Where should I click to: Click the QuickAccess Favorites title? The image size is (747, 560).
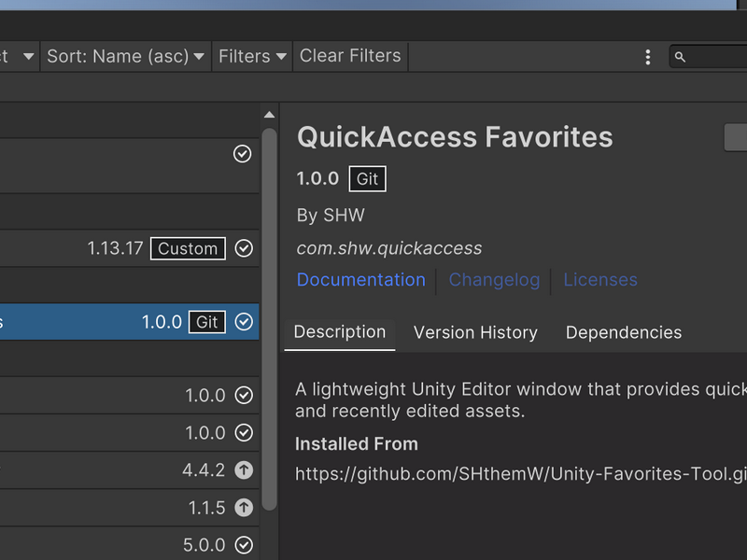pos(455,137)
